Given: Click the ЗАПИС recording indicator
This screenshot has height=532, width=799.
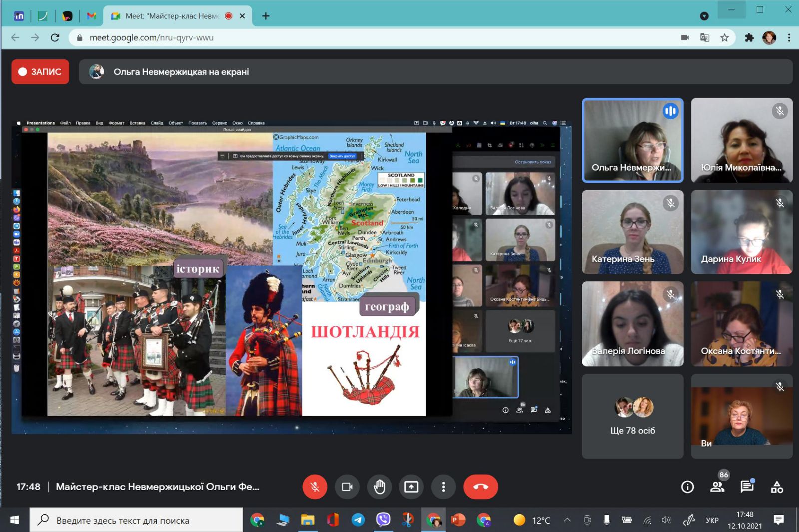Looking at the screenshot, I should [x=40, y=72].
